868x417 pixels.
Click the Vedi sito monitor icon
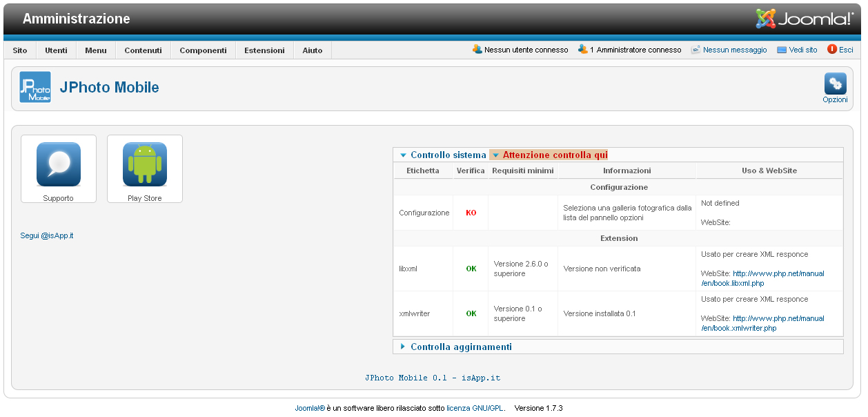pos(782,50)
